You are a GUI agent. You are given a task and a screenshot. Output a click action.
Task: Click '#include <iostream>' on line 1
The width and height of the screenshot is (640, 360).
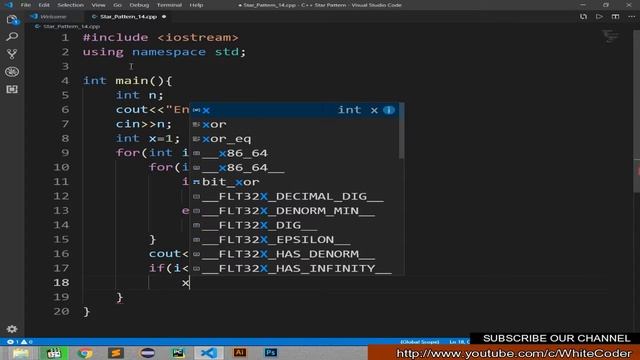point(160,38)
